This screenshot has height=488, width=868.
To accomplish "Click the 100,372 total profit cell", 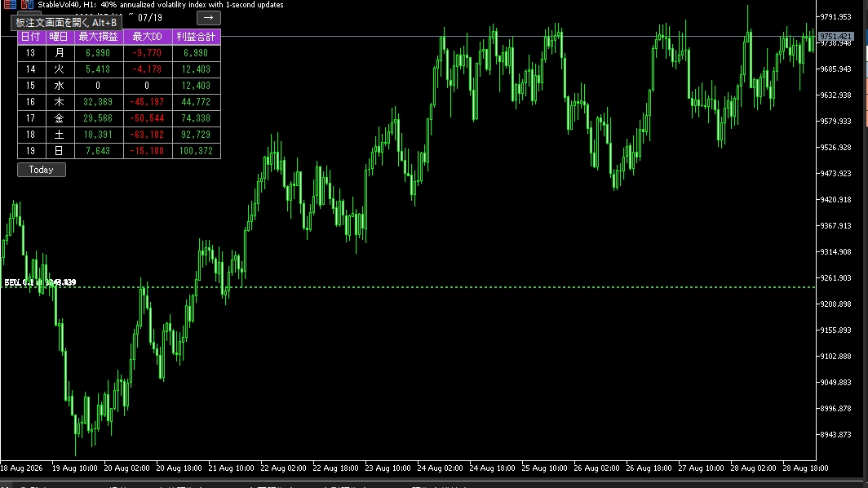I will pos(196,151).
